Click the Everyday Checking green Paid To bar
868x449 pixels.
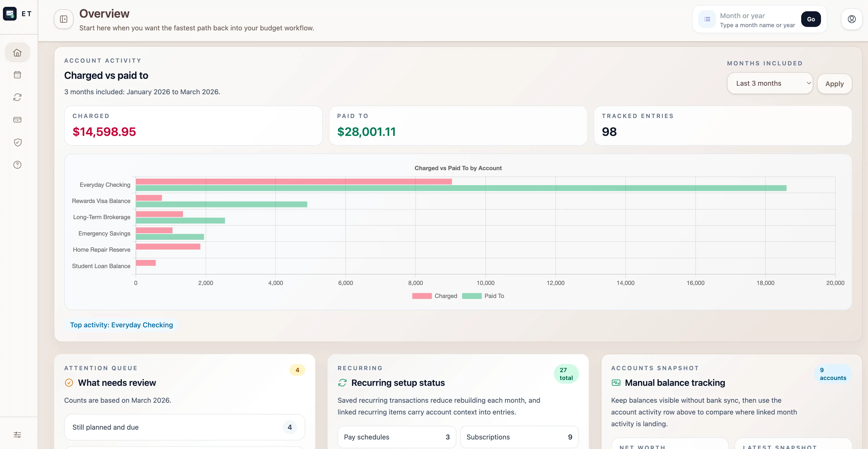pyautogui.click(x=461, y=188)
